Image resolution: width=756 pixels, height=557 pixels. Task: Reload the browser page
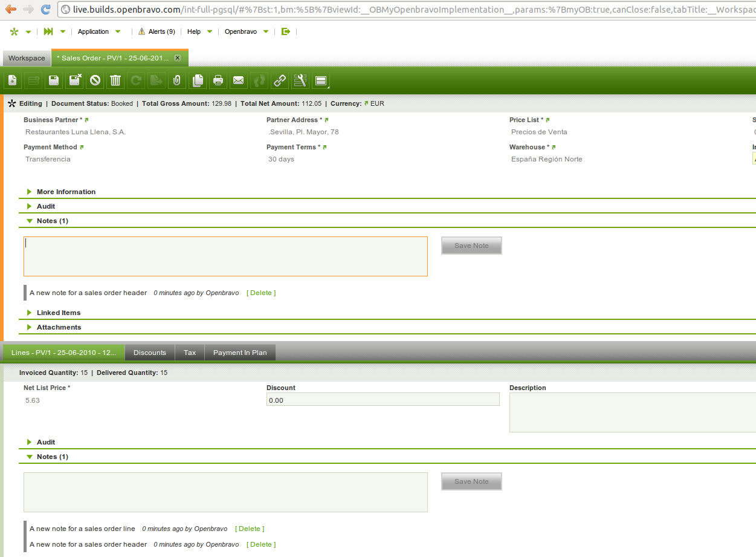(x=46, y=9)
